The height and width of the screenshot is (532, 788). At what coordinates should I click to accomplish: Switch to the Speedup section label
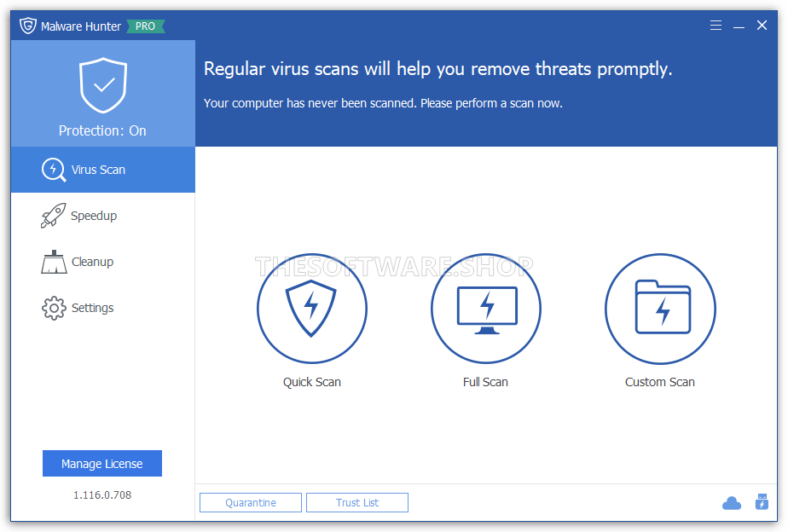click(x=94, y=216)
